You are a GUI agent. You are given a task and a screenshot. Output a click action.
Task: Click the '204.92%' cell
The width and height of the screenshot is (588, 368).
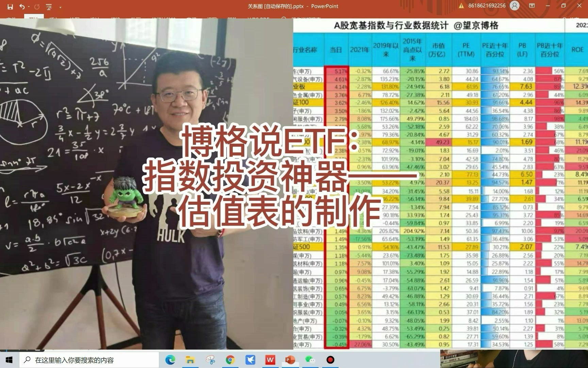(x=412, y=231)
